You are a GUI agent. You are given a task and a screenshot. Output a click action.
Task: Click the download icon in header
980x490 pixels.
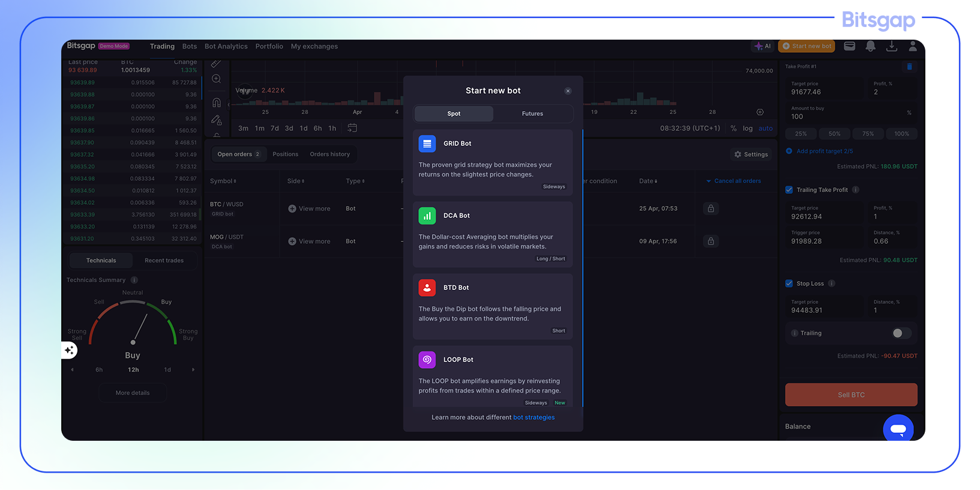pyautogui.click(x=892, y=46)
